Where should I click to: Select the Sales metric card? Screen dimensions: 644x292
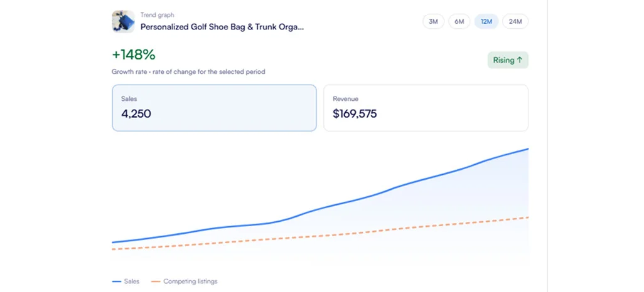click(214, 108)
